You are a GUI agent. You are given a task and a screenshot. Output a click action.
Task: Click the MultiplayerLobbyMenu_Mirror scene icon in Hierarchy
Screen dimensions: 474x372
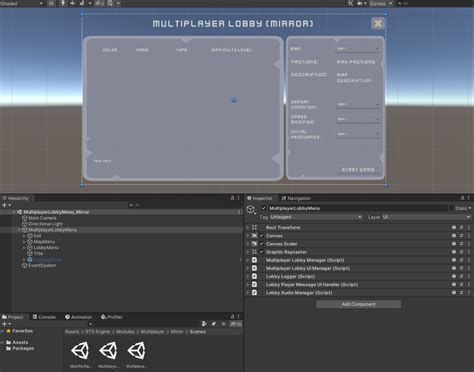click(19, 212)
